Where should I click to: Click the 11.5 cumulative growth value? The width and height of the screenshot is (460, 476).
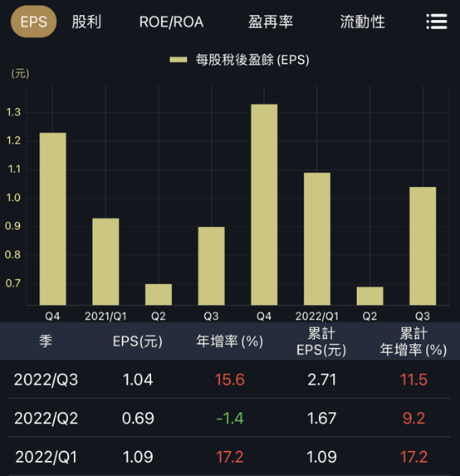(414, 380)
